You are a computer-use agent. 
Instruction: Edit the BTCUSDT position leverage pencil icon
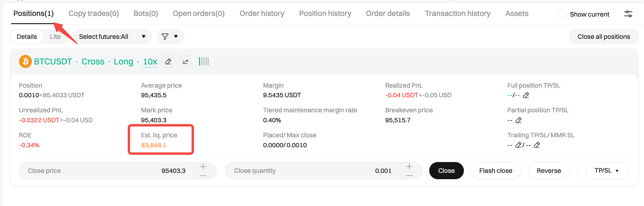[168, 62]
